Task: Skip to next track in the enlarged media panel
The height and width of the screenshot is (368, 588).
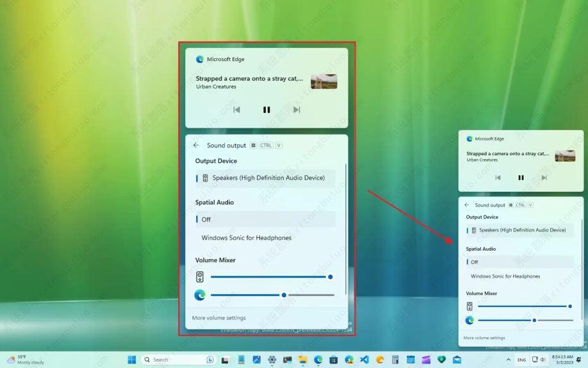Action: pyautogui.click(x=297, y=110)
